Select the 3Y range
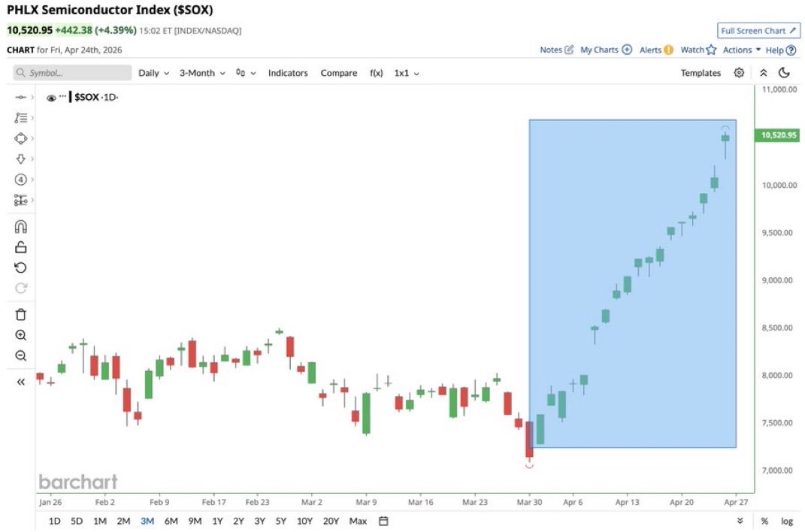 260,521
